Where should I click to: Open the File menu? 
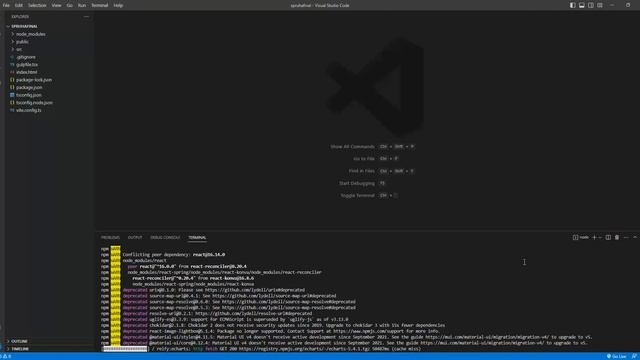pyautogui.click(x=6, y=5)
